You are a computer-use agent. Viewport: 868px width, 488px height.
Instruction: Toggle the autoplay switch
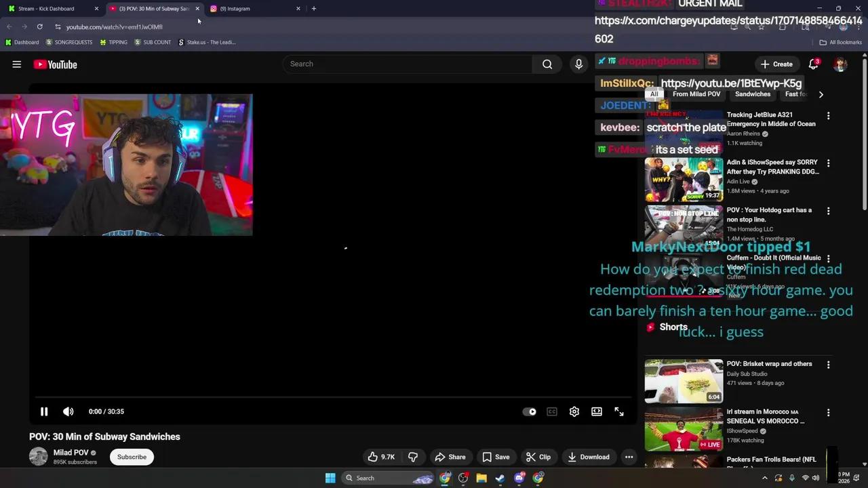tap(530, 411)
